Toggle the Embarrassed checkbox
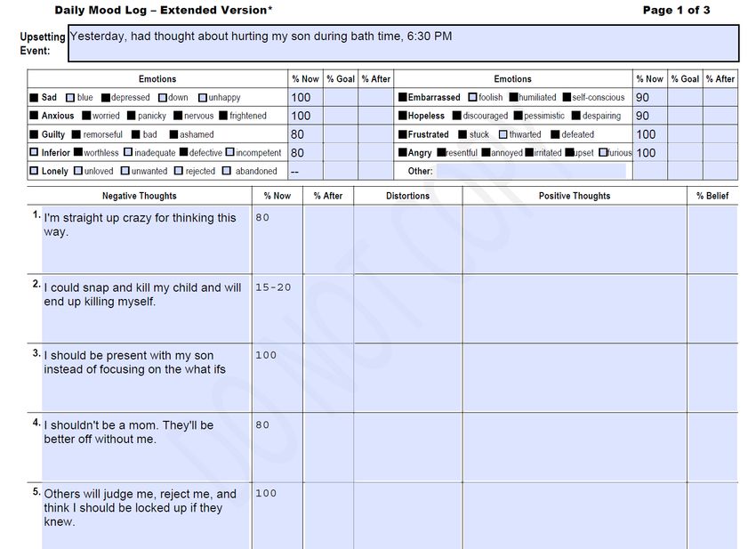 pos(403,97)
